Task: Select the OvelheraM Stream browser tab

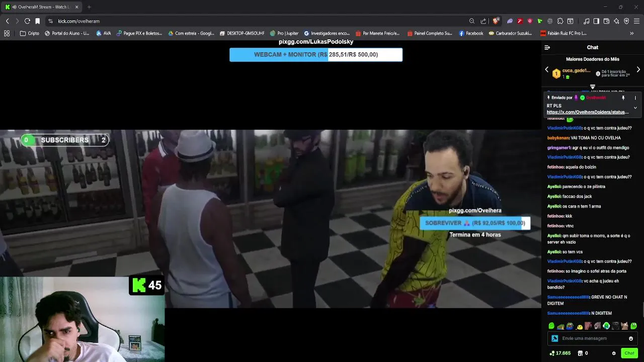Action: tap(40, 7)
